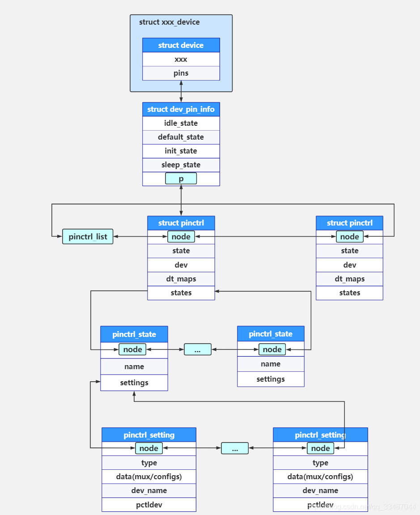Screen dimensions: 420x515
Task: Select 'state' in the left struct pinctrl
Action: (181, 251)
